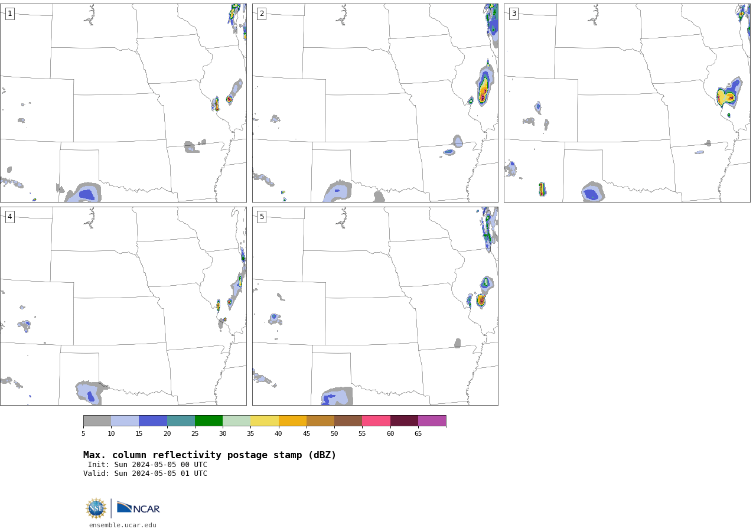This screenshot has height=532, width=756.
Task: Click the colorbar tick label 50
Action: (x=334, y=434)
